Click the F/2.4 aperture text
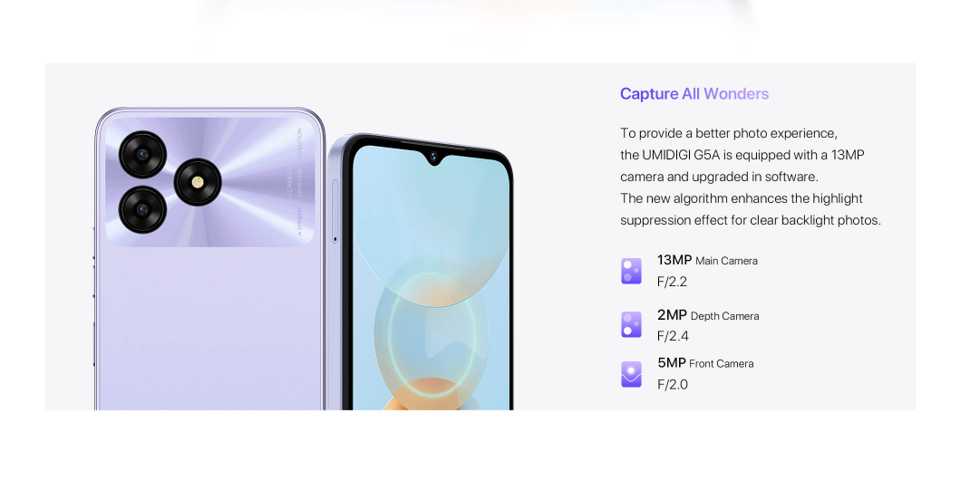Viewport: 980px width, 480px height. 673,336
